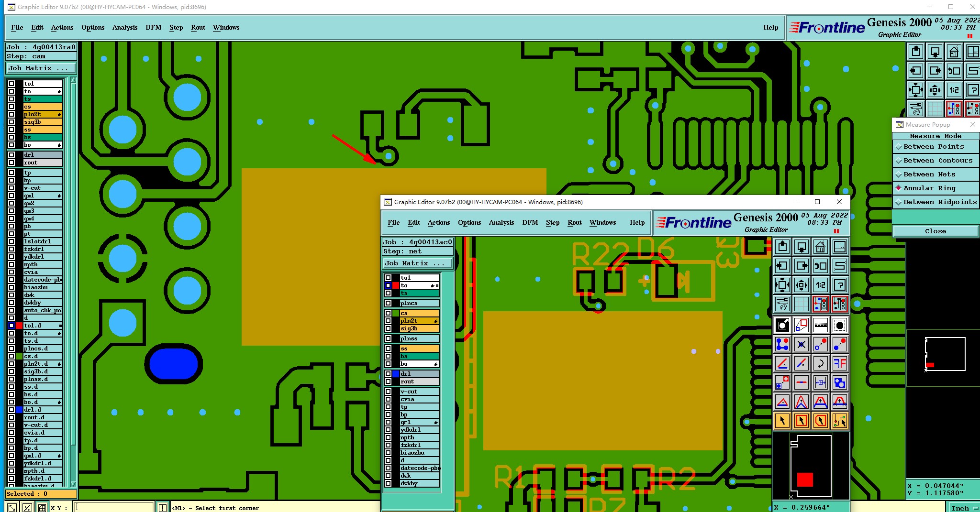This screenshot has width=980, height=512.
Task: Toggle the drl layer checkbox in the back window
Action: (x=11, y=155)
